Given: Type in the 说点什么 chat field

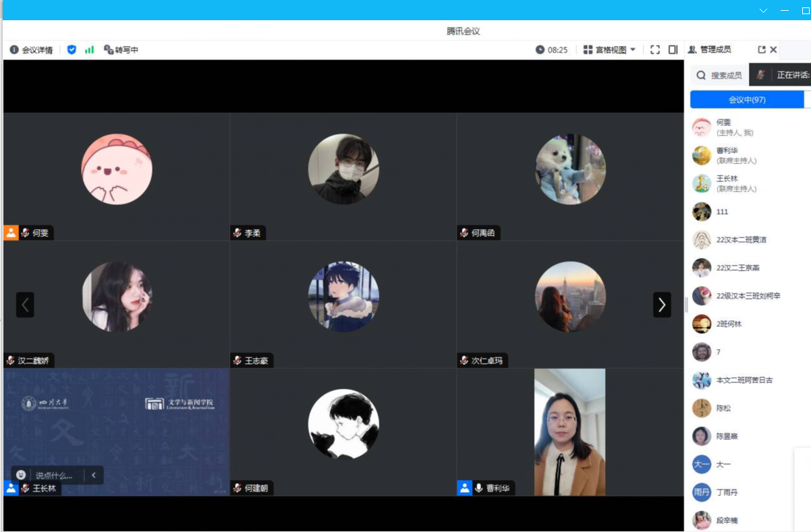Looking at the screenshot, I should [x=54, y=475].
